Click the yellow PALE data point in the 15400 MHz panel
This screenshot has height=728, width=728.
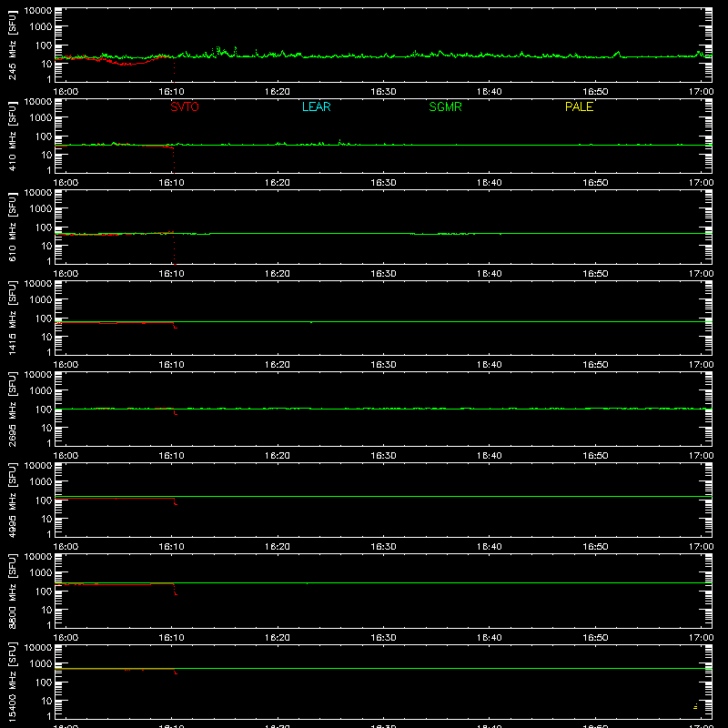click(x=695, y=707)
